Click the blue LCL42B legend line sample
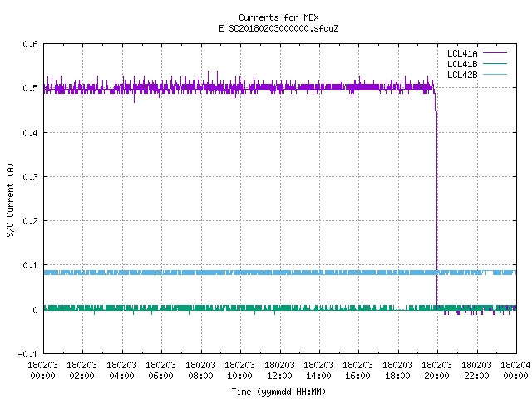The height and width of the screenshot is (399, 532). 495,75
